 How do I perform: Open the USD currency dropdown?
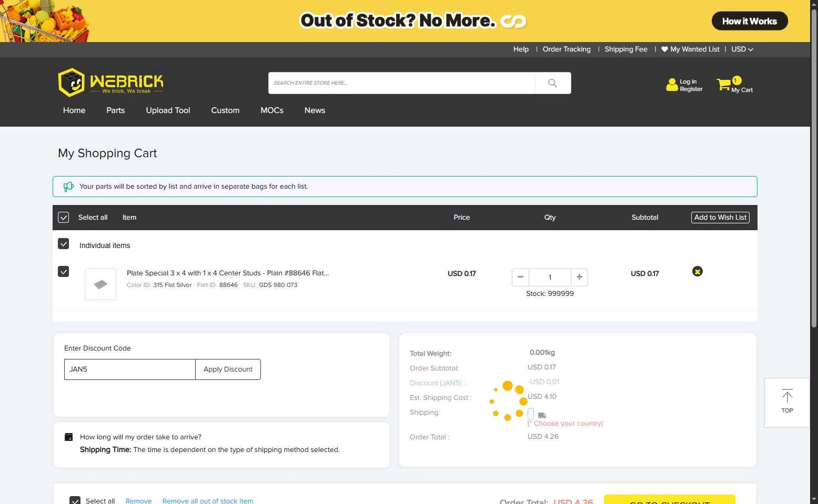742,49
